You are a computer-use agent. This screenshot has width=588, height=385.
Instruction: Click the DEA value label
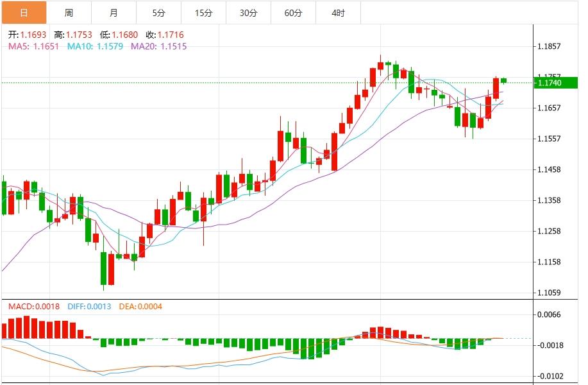pos(142,307)
